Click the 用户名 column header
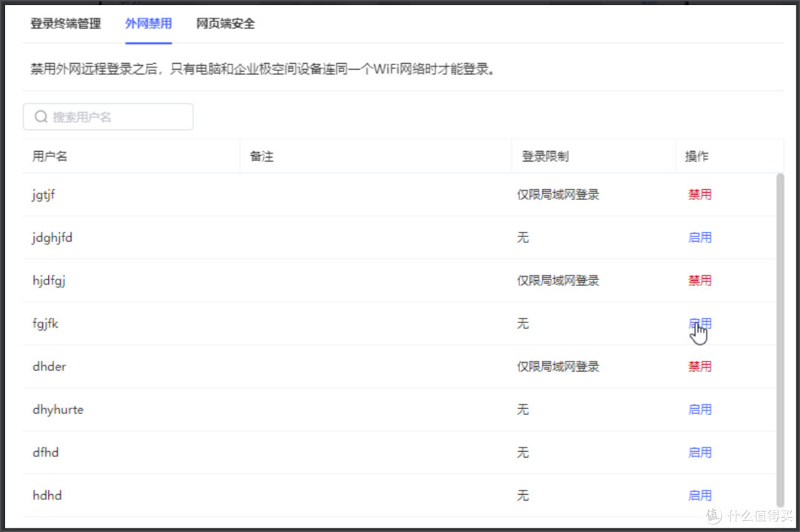Image resolution: width=800 pixels, height=532 pixels. pos(50,156)
